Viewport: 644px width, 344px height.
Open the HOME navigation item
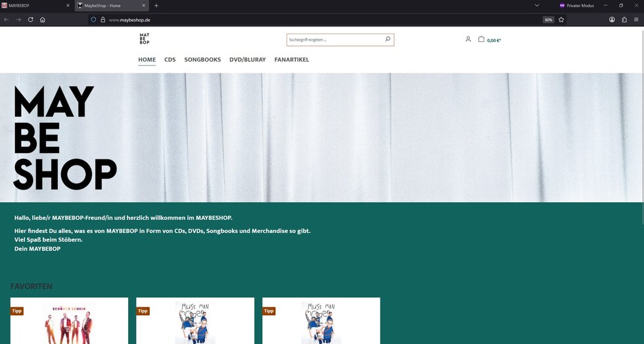pyautogui.click(x=147, y=60)
